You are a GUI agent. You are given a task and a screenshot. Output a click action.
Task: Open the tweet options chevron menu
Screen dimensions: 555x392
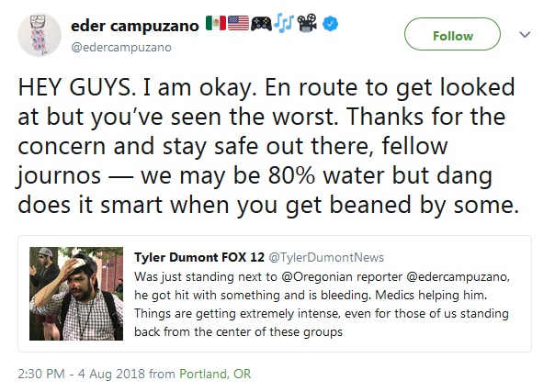click(x=525, y=35)
